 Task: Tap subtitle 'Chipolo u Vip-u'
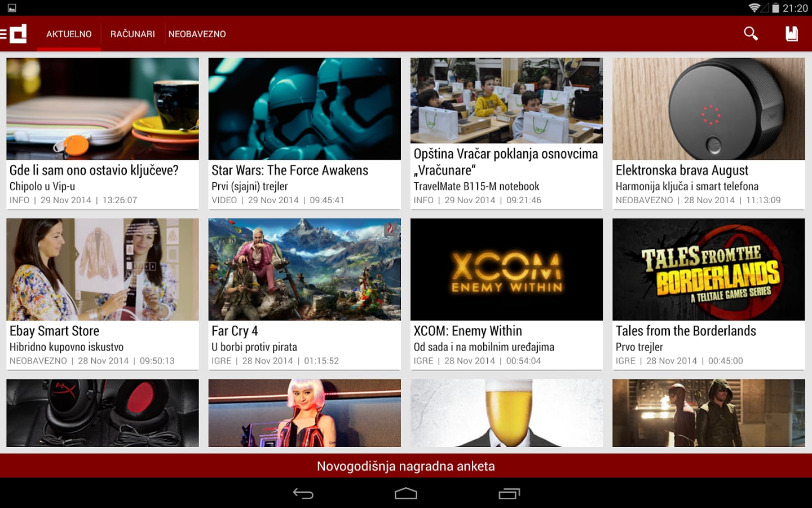point(42,186)
